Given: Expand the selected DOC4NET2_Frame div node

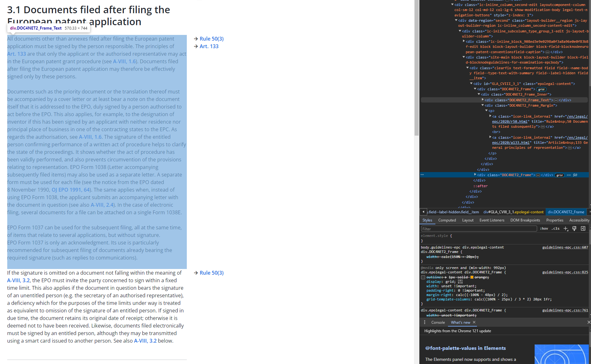Looking at the screenshot, I should click(x=475, y=175).
